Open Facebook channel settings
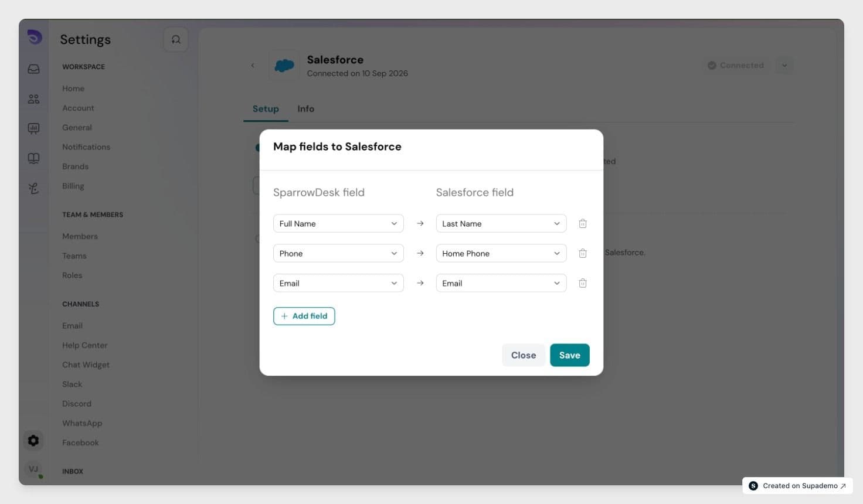The width and height of the screenshot is (863, 504). click(x=80, y=442)
